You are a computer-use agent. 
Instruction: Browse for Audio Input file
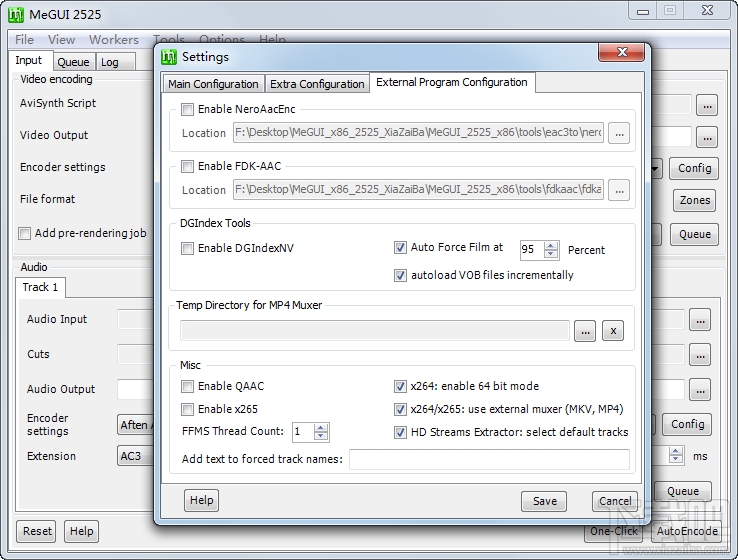[700, 320]
